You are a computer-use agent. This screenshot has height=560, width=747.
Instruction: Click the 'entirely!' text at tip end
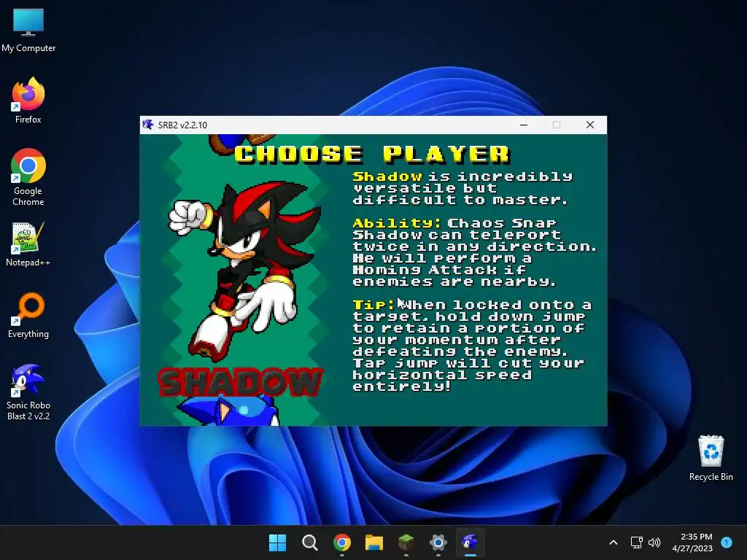(402, 386)
